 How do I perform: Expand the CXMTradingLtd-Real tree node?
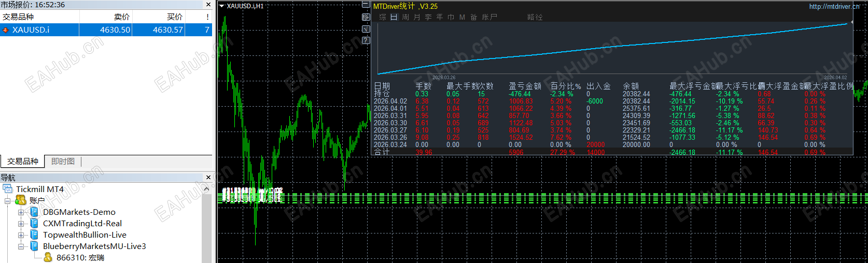(x=21, y=224)
